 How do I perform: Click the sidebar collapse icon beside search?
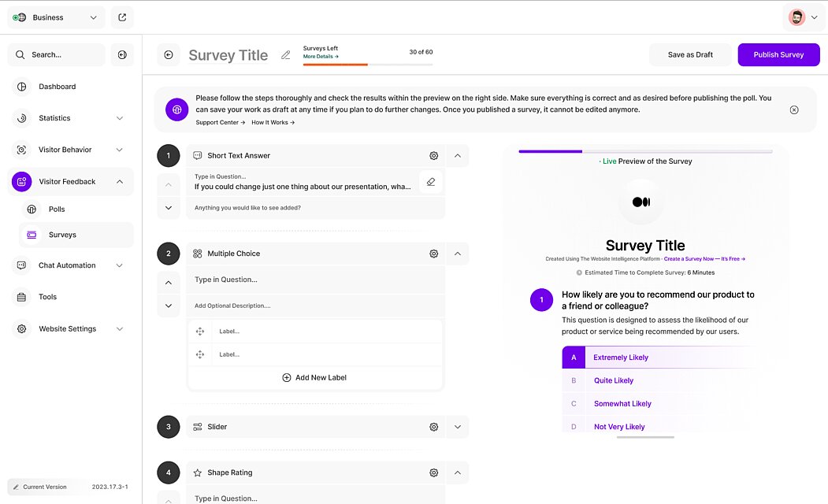122,55
